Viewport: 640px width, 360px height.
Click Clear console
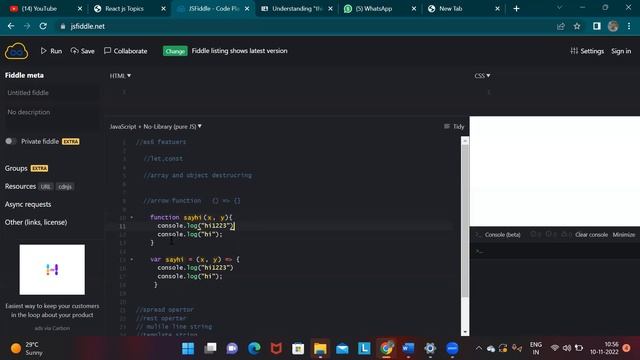(591, 235)
